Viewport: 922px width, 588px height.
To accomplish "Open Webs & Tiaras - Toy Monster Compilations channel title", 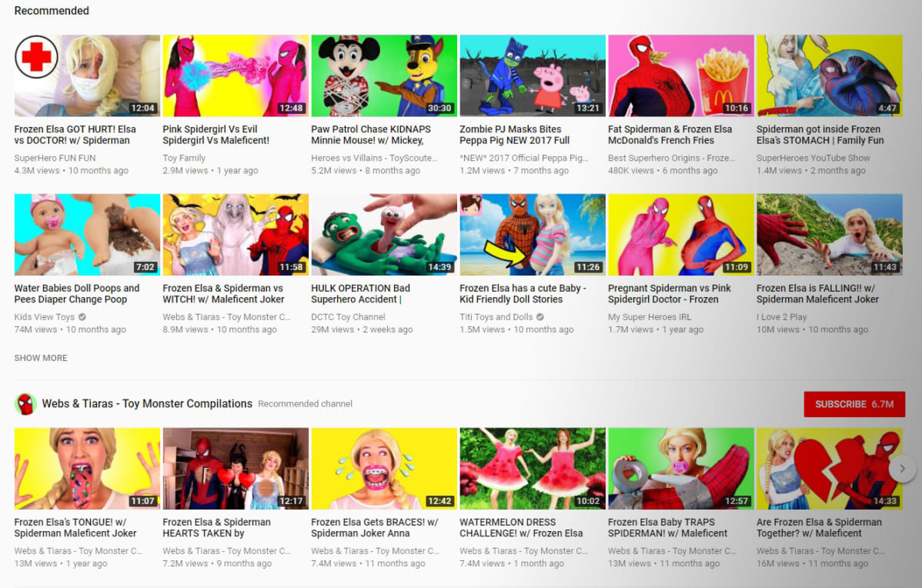I will [147, 403].
